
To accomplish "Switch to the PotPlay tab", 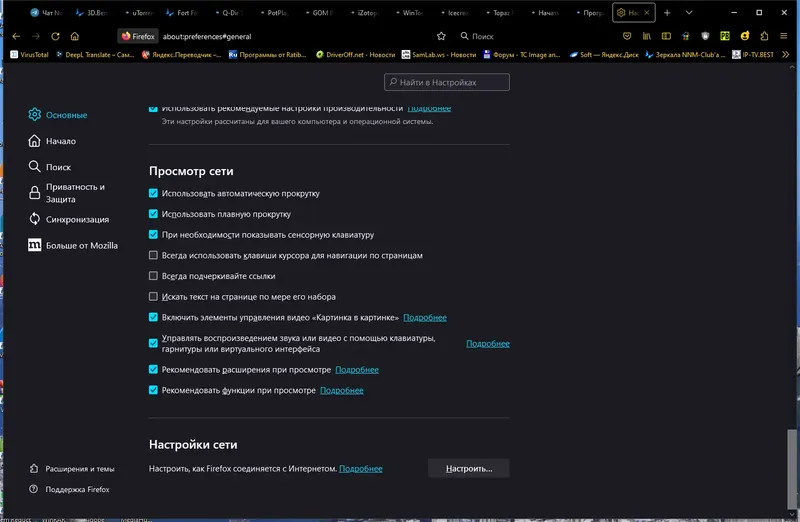I will (x=274, y=13).
